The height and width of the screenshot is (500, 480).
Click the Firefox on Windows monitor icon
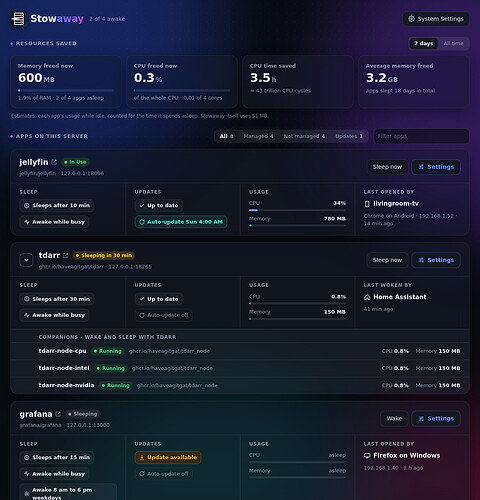pos(367,456)
